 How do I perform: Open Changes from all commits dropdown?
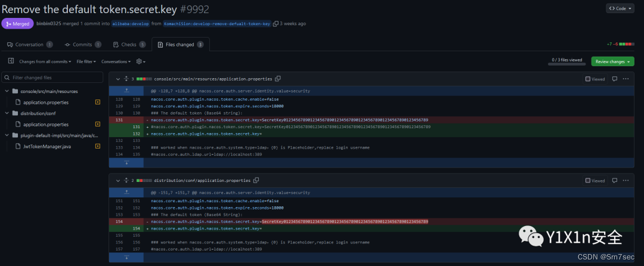click(x=45, y=61)
